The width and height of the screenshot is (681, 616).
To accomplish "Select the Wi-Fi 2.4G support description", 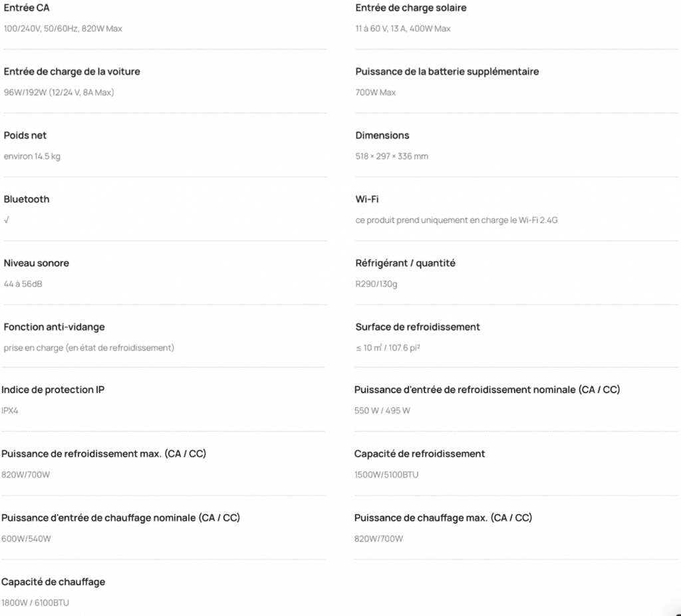I will (456, 220).
